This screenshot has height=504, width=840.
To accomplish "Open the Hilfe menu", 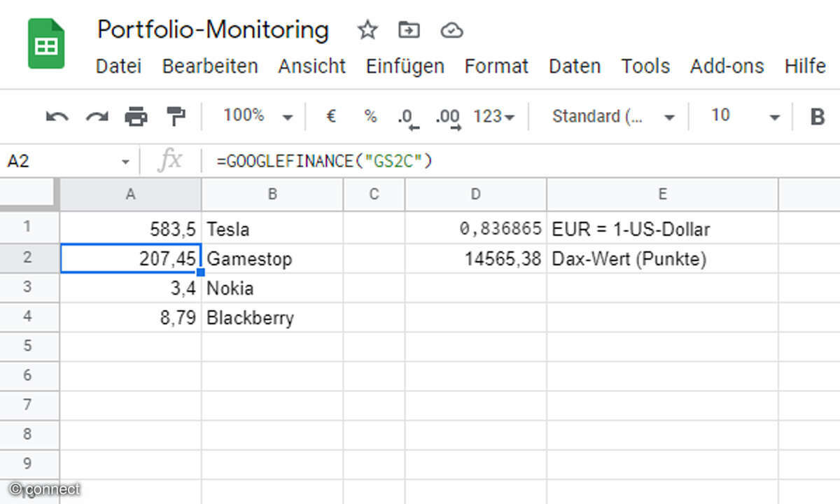I will [805, 66].
